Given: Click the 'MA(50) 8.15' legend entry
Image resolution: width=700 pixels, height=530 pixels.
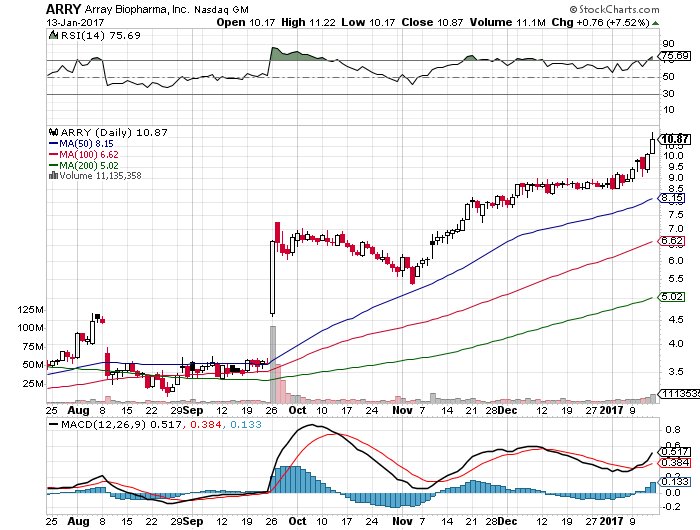Looking at the screenshot, I should coord(86,144).
